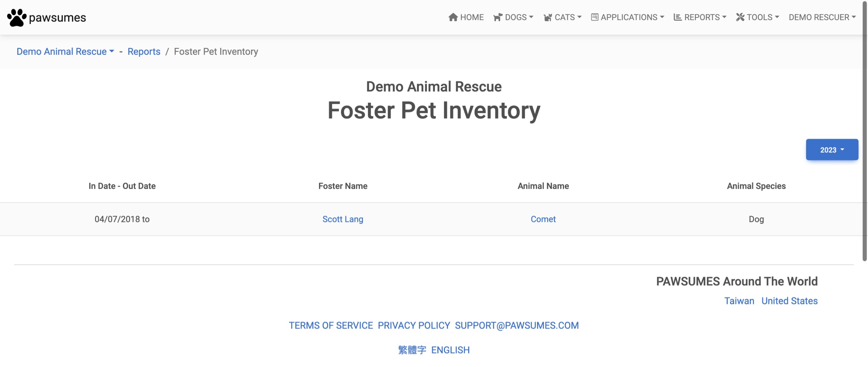
Task: Click the vertical scrollbar on the right
Action: tap(865, 135)
